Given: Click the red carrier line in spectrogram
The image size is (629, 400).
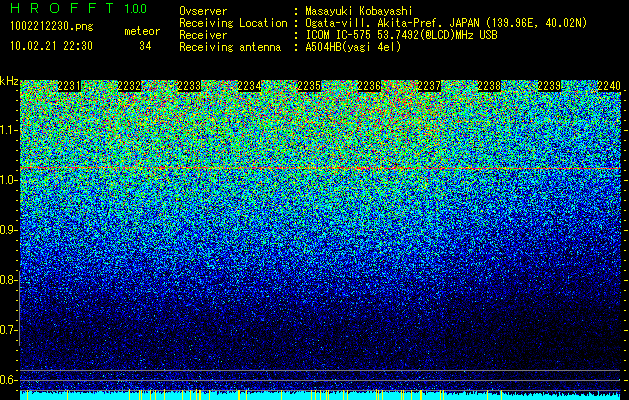Looking at the screenshot, I should pyautogui.click(x=320, y=168).
